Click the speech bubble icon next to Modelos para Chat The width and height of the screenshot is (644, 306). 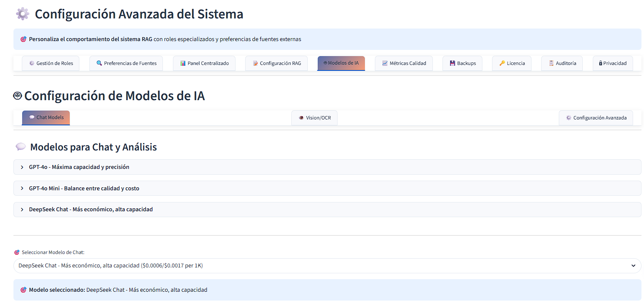[x=21, y=146]
